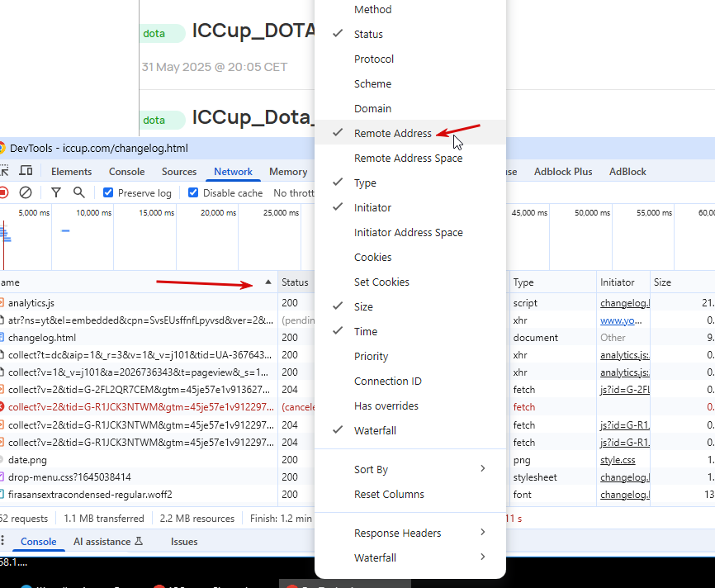715x588 pixels.
Task: Enable Protocol column
Action: click(410, 59)
